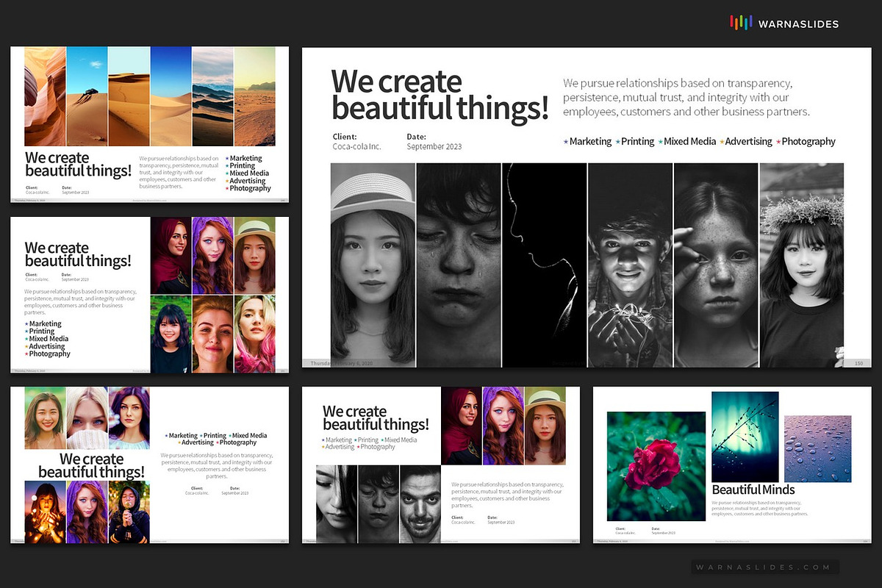The image size is (882, 588).
Task: Select the cloudy mountain dunes photo
Action: 212,97
